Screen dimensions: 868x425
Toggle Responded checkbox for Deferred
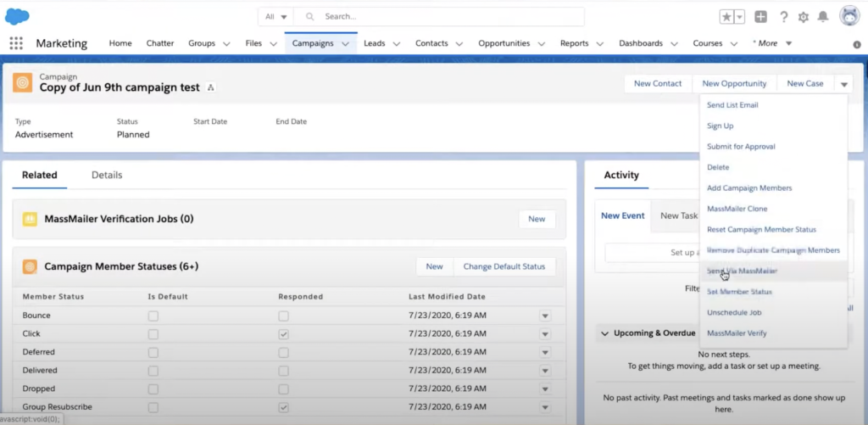283,352
